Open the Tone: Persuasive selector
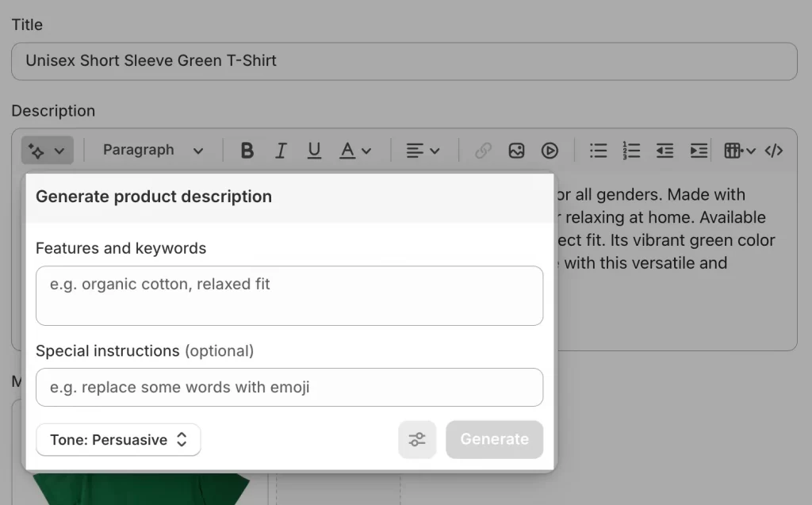The image size is (812, 505). point(117,439)
